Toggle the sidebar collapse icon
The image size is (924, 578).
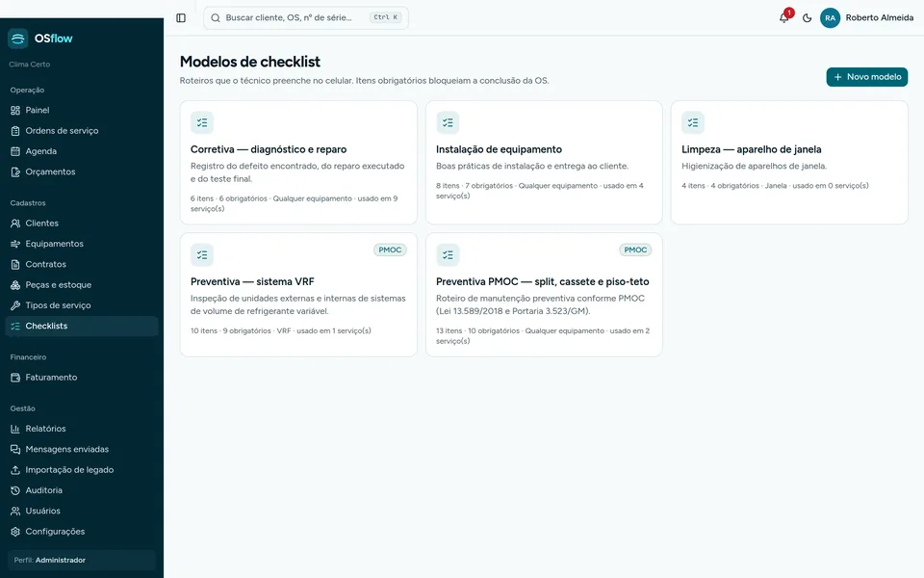[x=181, y=17]
